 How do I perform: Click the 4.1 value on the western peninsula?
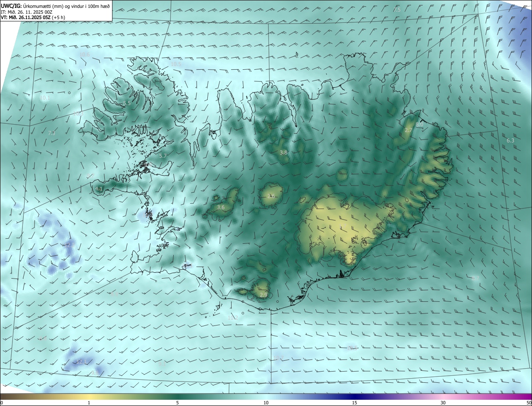point(99,188)
